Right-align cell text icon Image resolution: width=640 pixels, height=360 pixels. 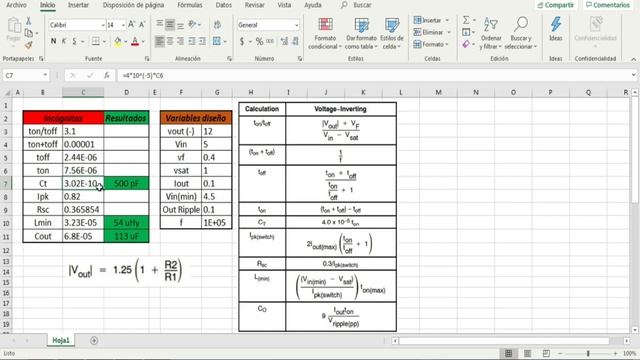(x=180, y=41)
